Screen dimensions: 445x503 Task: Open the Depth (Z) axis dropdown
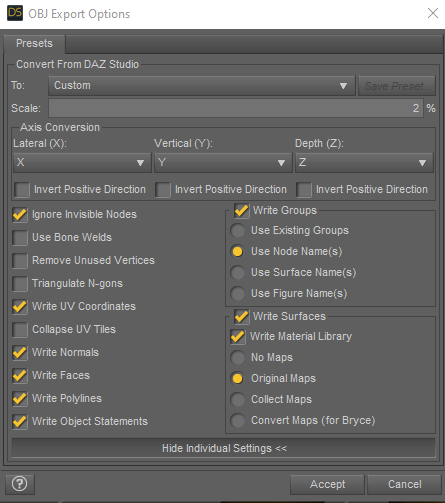(364, 163)
